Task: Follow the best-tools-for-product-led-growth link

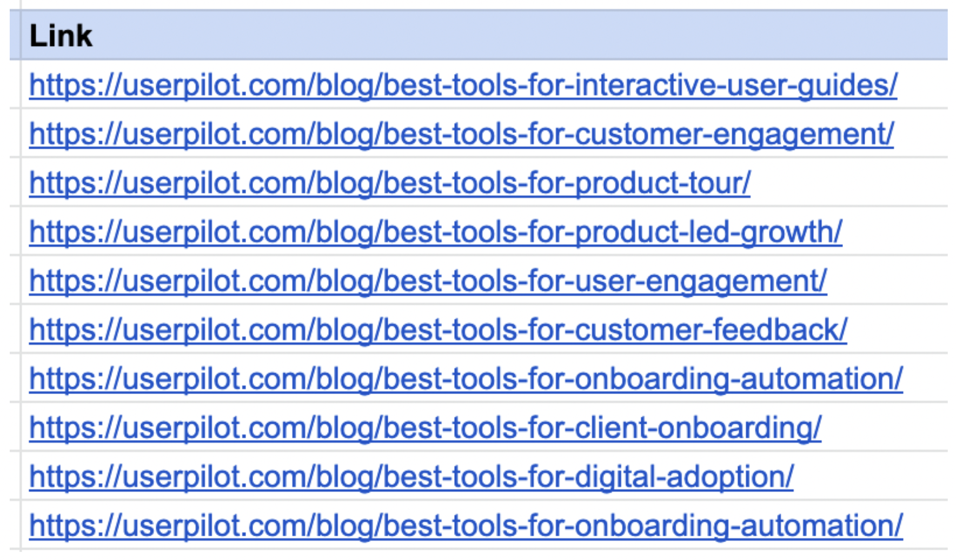Action: click(x=435, y=232)
